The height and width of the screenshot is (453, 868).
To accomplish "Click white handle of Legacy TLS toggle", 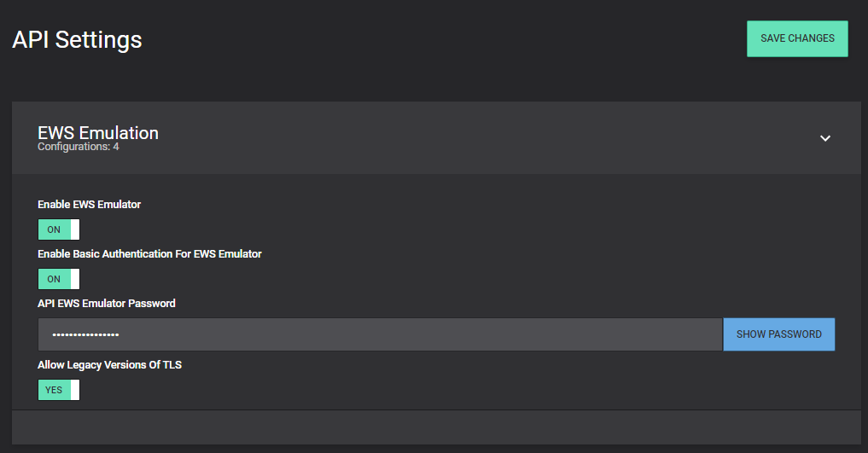I will click(74, 390).
